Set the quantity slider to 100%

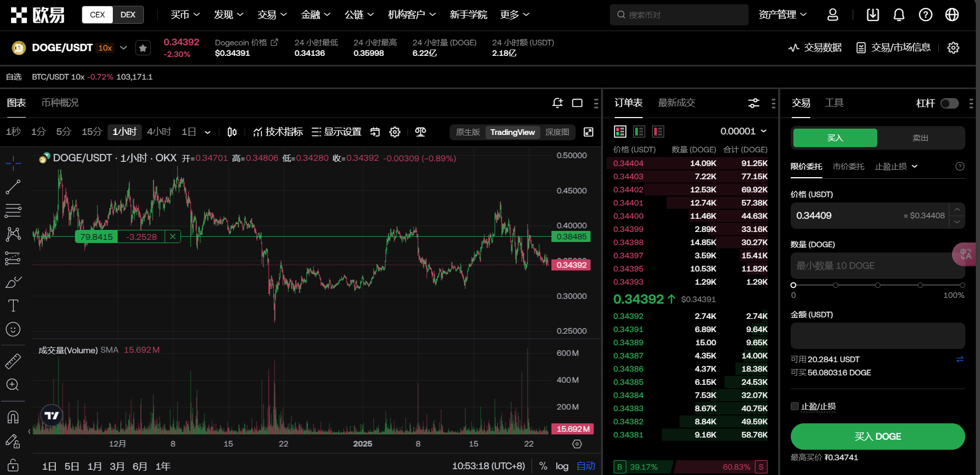(962, 285)
